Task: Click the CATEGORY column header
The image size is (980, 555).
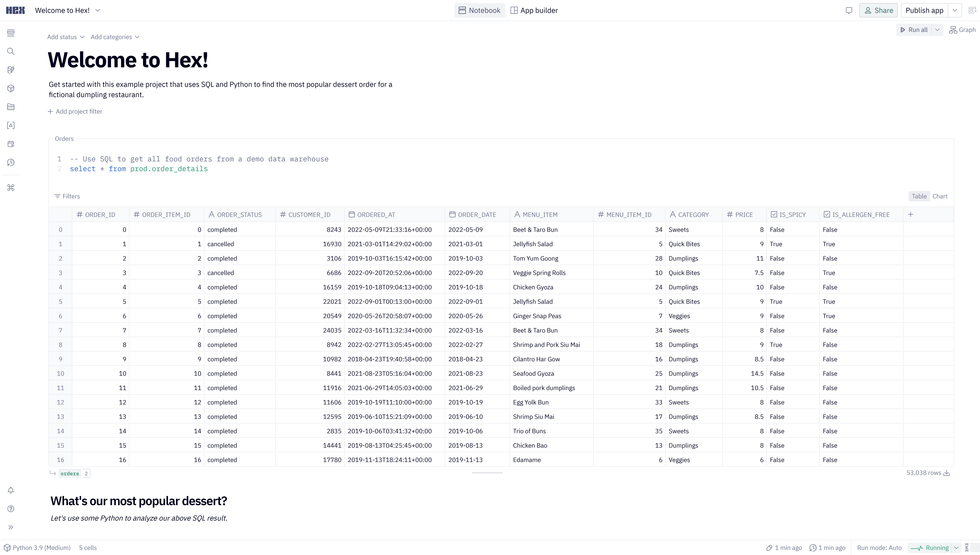Action: coord(694,215)
